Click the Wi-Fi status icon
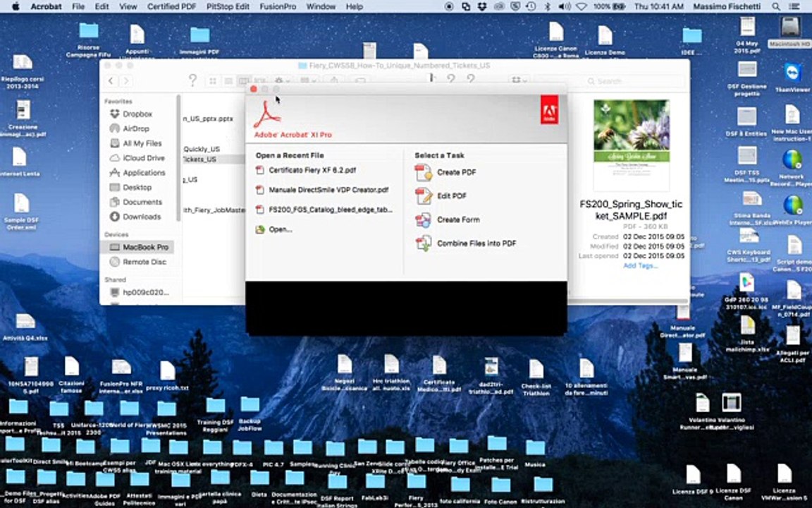 [582, 7]
